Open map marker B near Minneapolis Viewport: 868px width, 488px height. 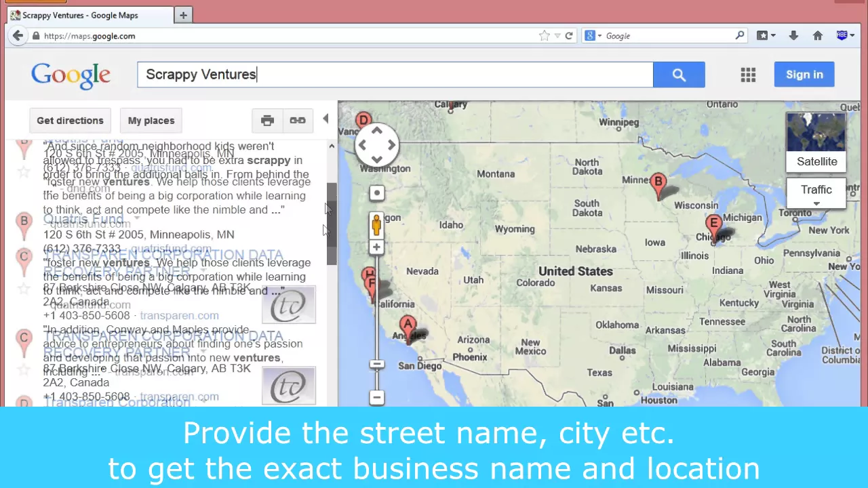tap(658, 186)
